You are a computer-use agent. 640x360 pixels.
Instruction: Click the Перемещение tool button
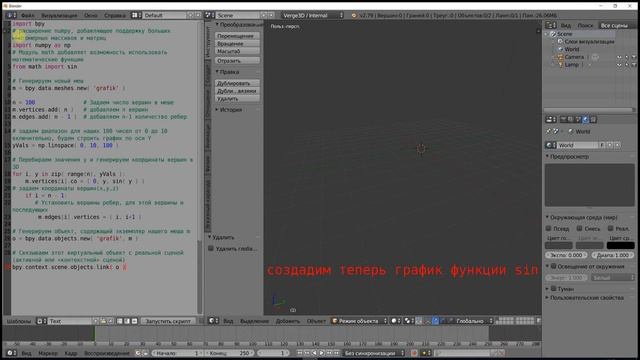(x=237, y=36)
